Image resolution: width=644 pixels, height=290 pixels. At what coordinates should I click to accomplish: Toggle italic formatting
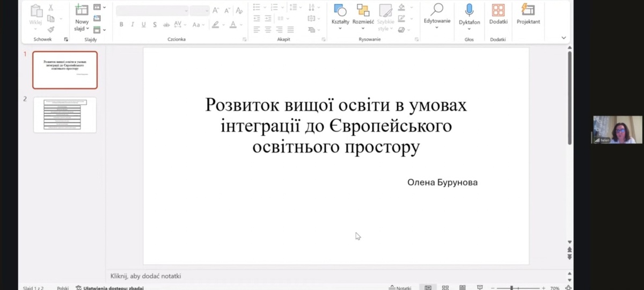pyautogui.click(x=132, y=25)
